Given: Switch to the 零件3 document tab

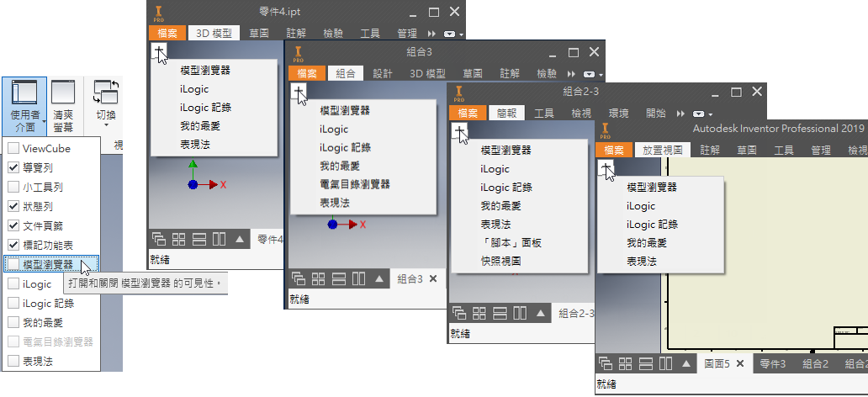Looking at the screenshot, I should coord(773,364).
